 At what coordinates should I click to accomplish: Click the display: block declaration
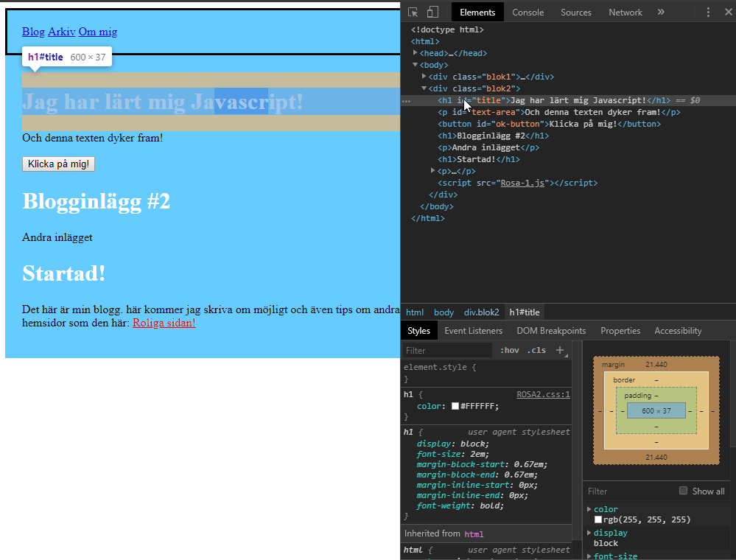[x=452, y=444]
